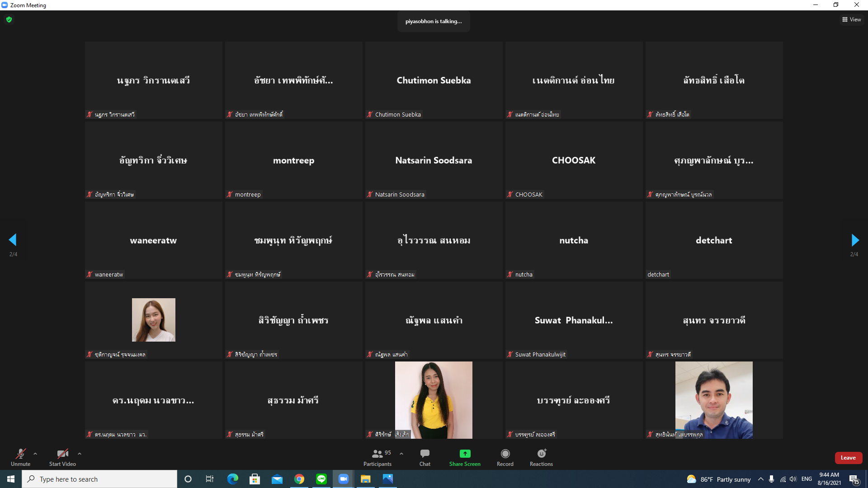Click the red Leave button
The width and height of the screenshot is (868, 488).
(x=848, y=458)
